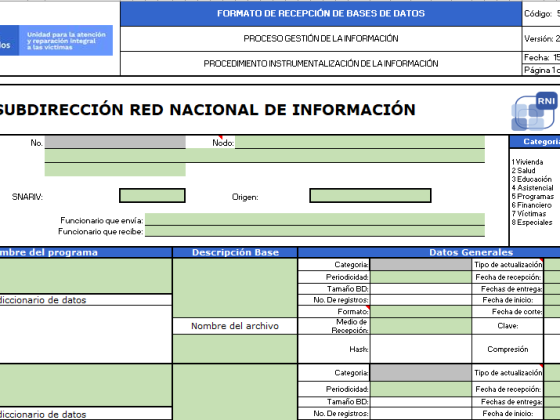Select the Tamaño BD value cell in second record
The width and height of the screenshot is (560, 420).
pyautogui.click(x=421, y=402)
